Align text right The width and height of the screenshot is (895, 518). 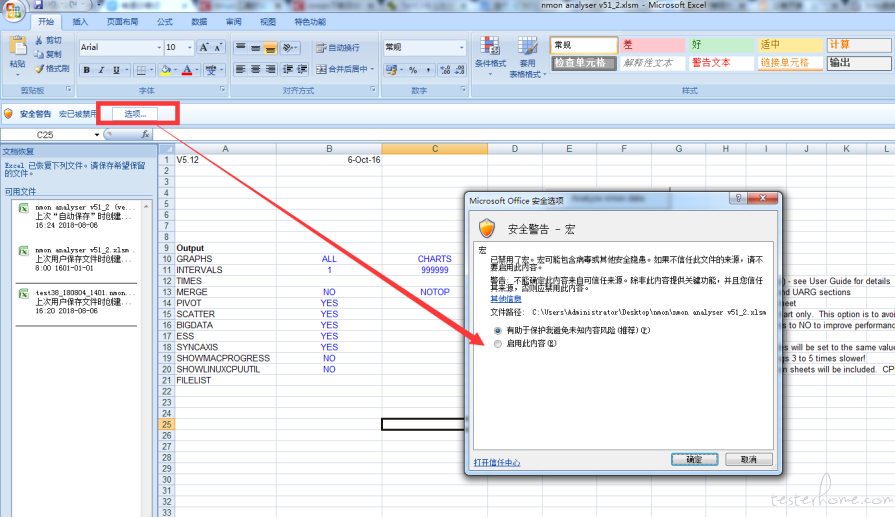[270, 69]
